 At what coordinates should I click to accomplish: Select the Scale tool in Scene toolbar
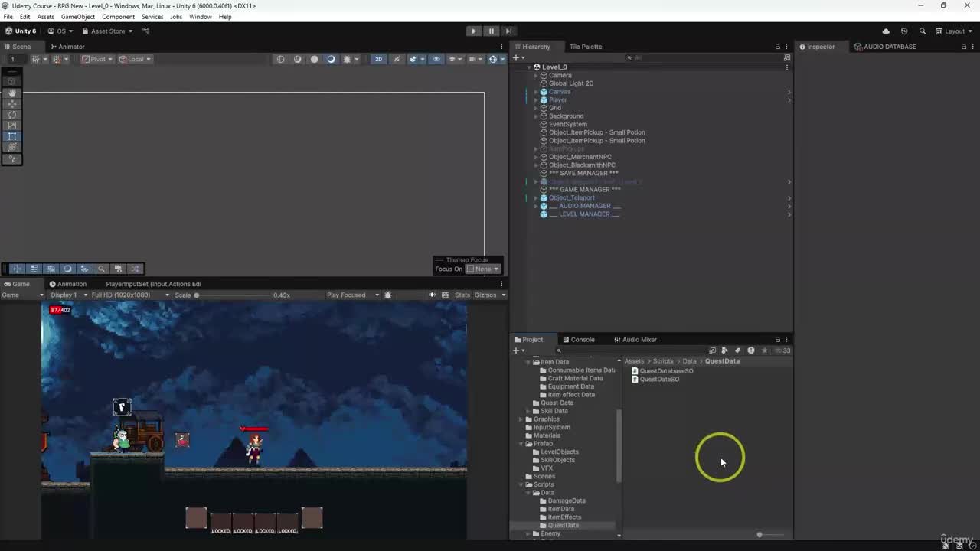tap(12, 125)
